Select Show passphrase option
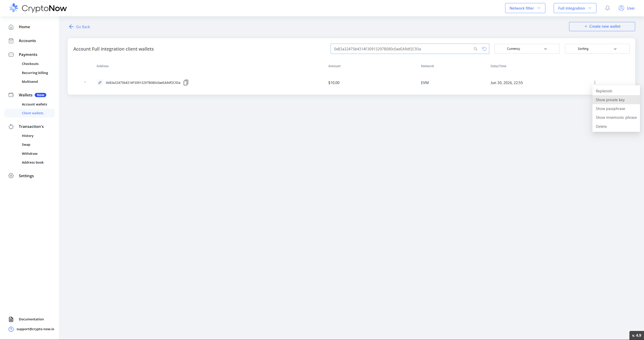 [616, 109]
